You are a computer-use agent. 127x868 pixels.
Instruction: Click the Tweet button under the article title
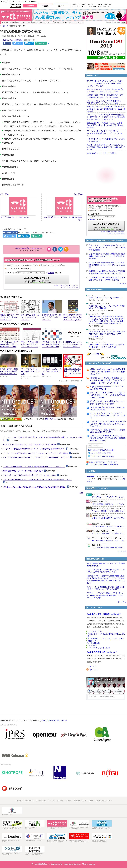coord(18,43)
